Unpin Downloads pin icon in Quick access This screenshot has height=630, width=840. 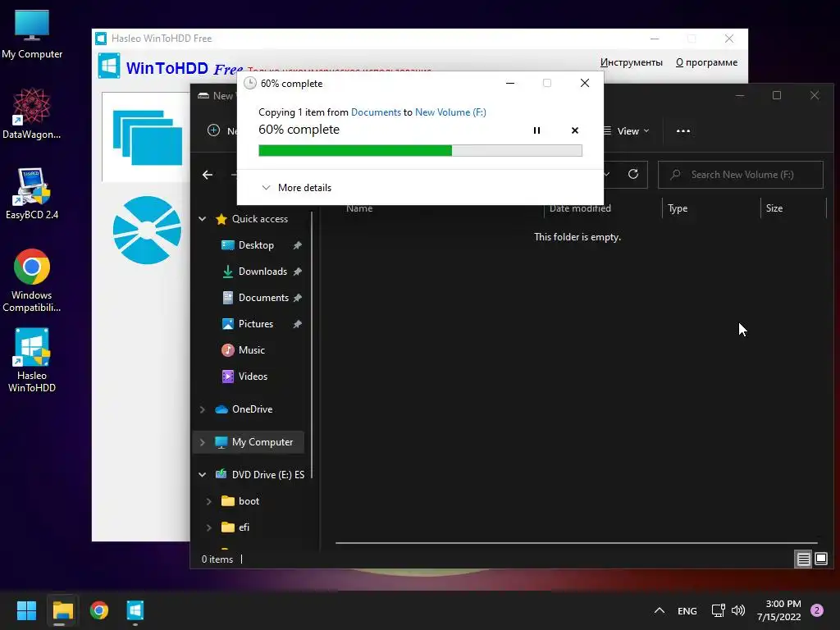(297, 272)
